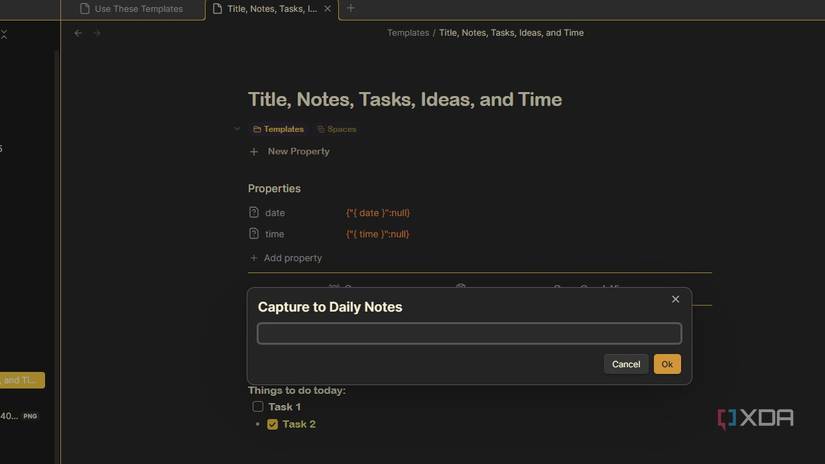The height and width of the screenshot is (464, 825).
Task: Open a new tab with plus icon
Action: coord(351,8)
